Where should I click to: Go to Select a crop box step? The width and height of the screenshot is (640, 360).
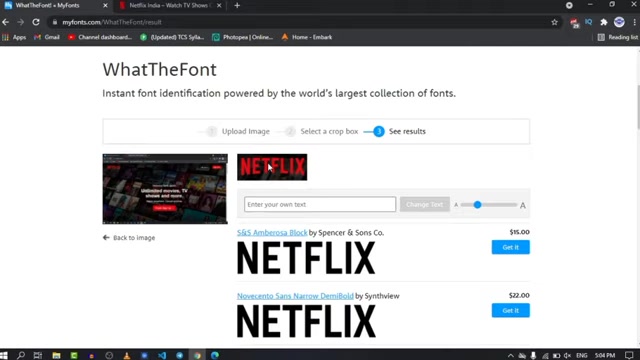[x=321, y=131]
